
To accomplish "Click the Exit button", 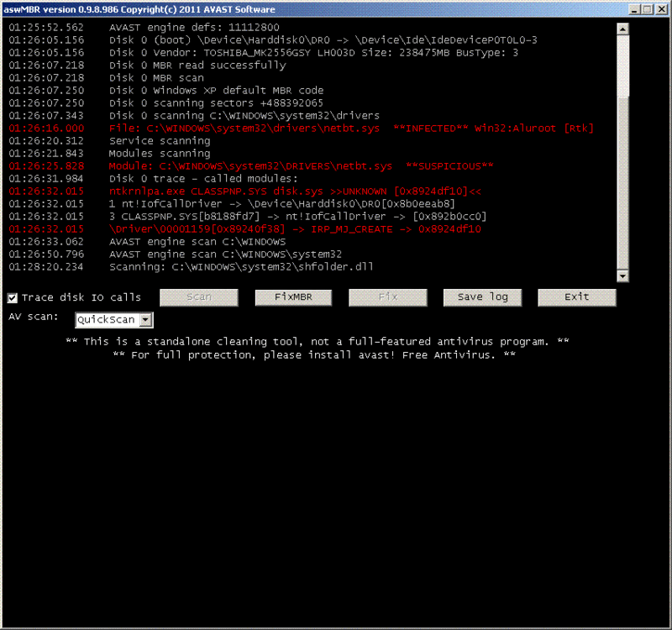I will click(x=577, y=297).
